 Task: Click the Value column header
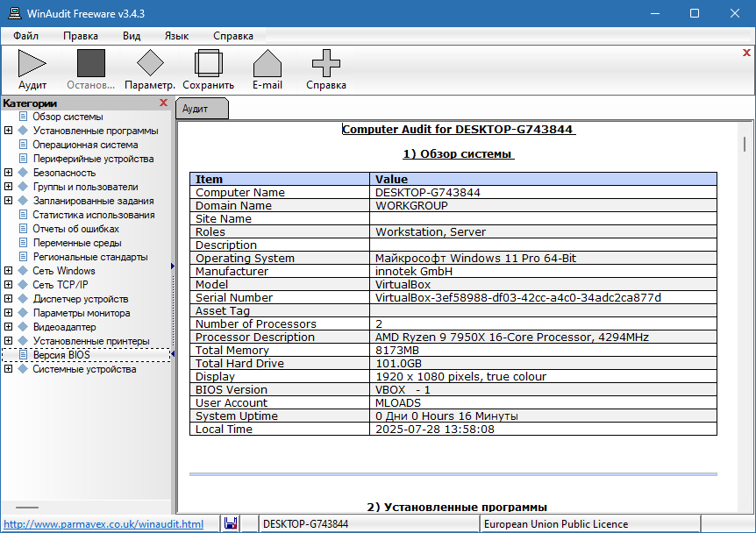[x=544, y=179]
